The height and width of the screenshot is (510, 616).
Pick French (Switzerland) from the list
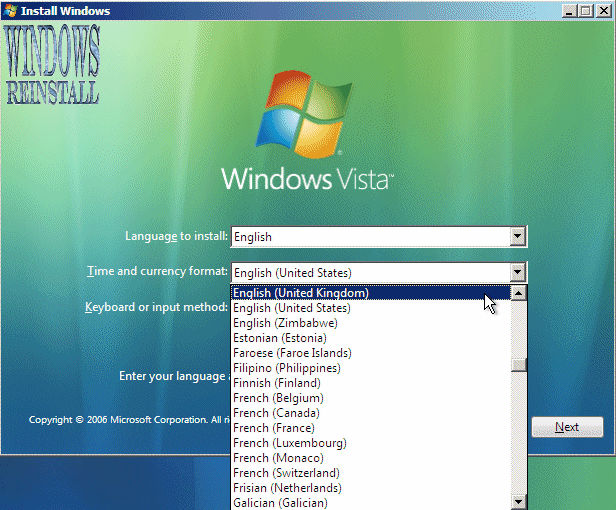pyautogui.click(x=286, y=473)
